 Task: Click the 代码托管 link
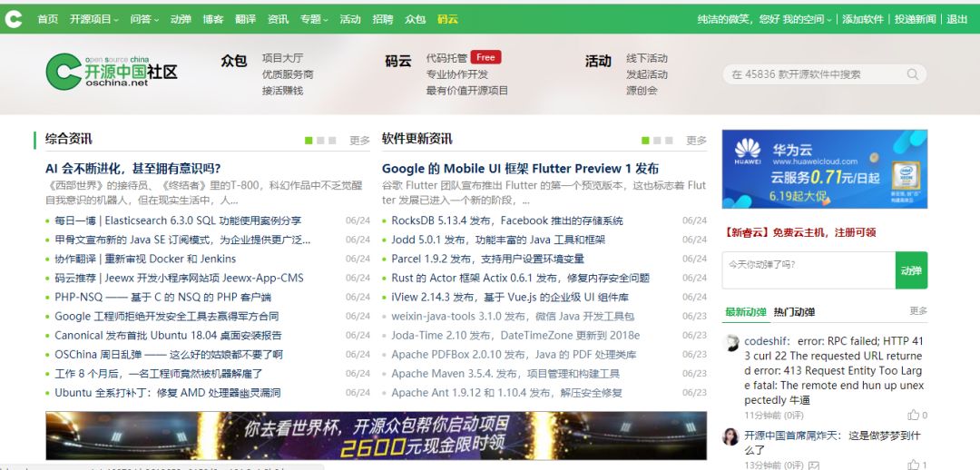click(x=446, y=58)
